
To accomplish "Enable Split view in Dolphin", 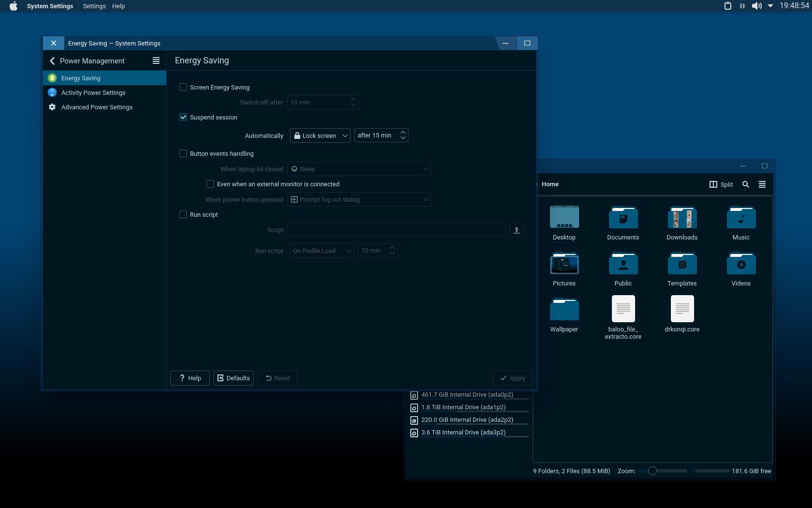I will (x=721, y=184).
